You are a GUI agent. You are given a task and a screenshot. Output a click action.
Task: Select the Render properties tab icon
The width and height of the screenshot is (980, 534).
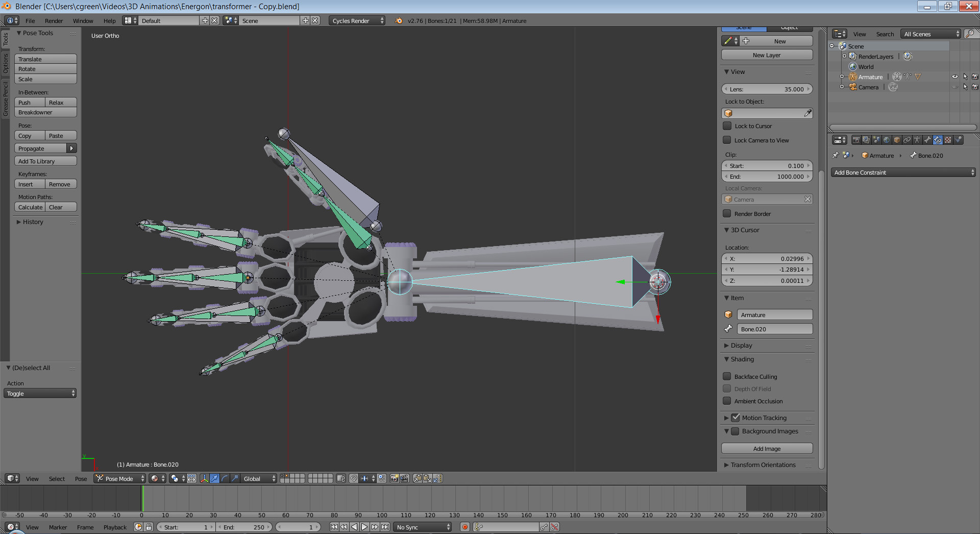856,139
